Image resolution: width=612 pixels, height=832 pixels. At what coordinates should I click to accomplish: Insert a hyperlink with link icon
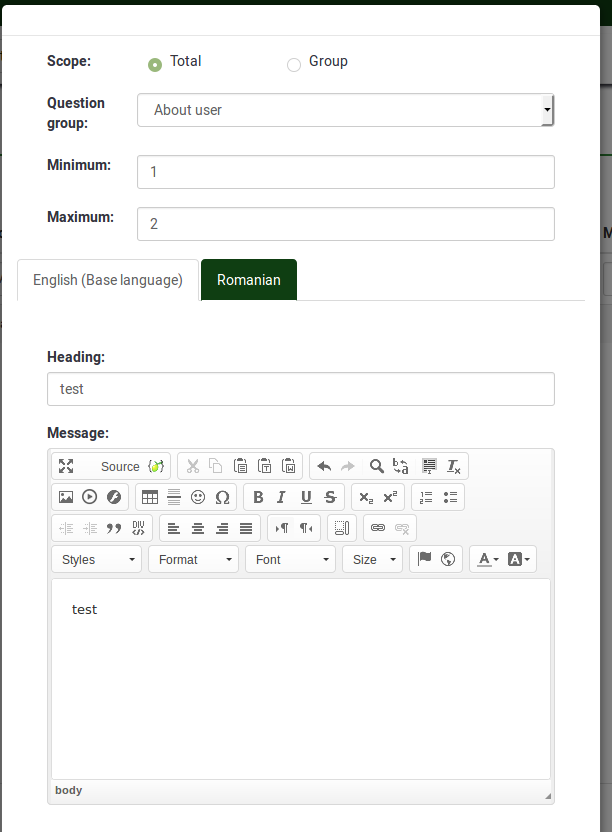point(378,528)
